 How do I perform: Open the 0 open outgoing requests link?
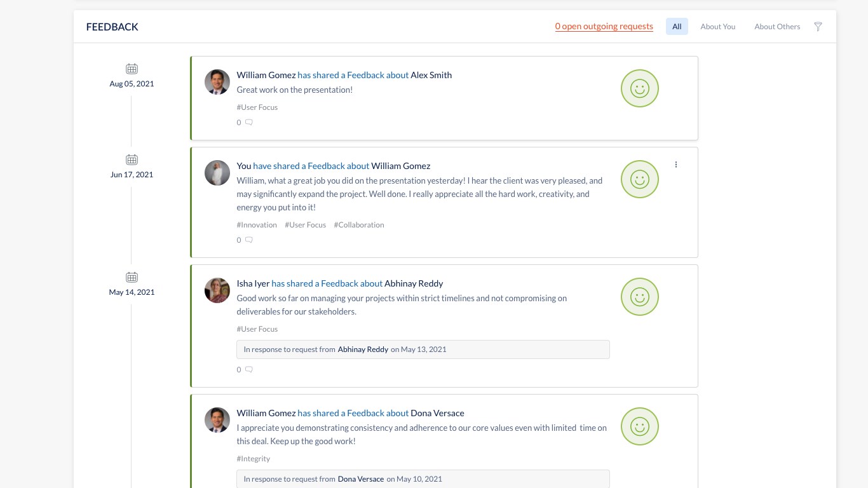tap(604, 27)
